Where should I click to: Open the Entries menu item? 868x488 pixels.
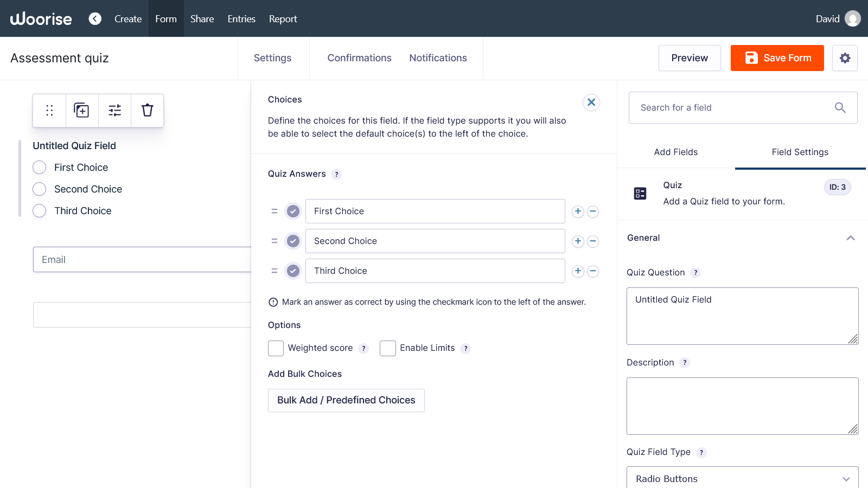click(241, 19)
